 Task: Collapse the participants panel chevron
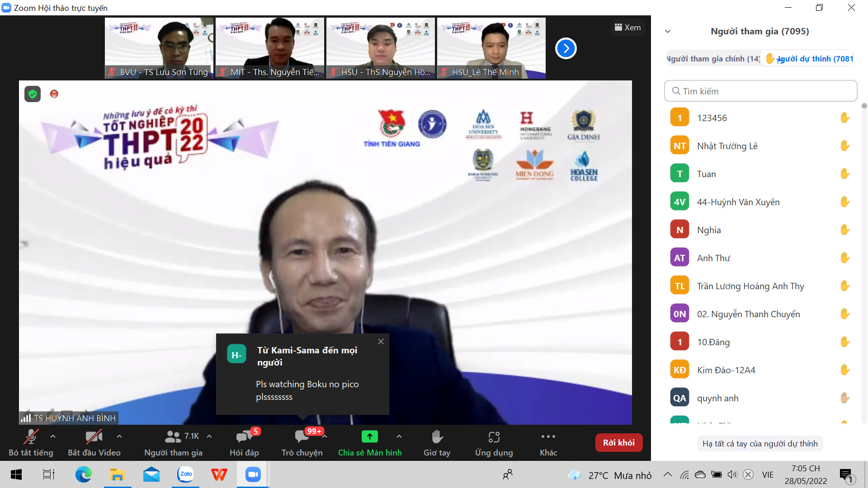[668, 32]
